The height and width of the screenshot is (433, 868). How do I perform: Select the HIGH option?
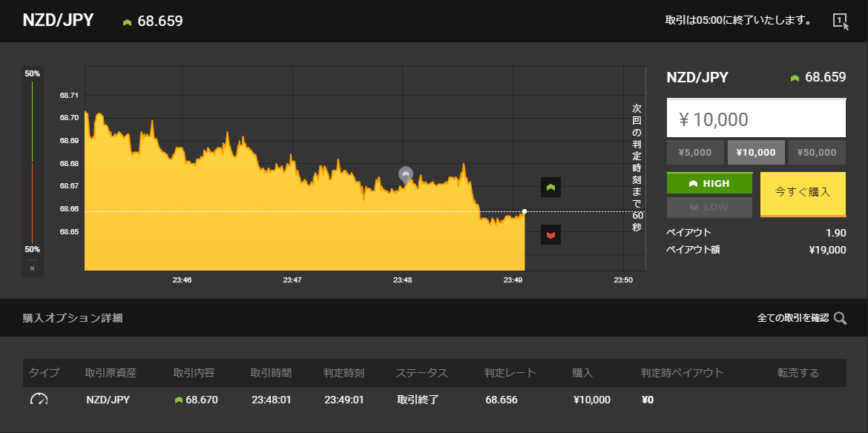point(710,183)
